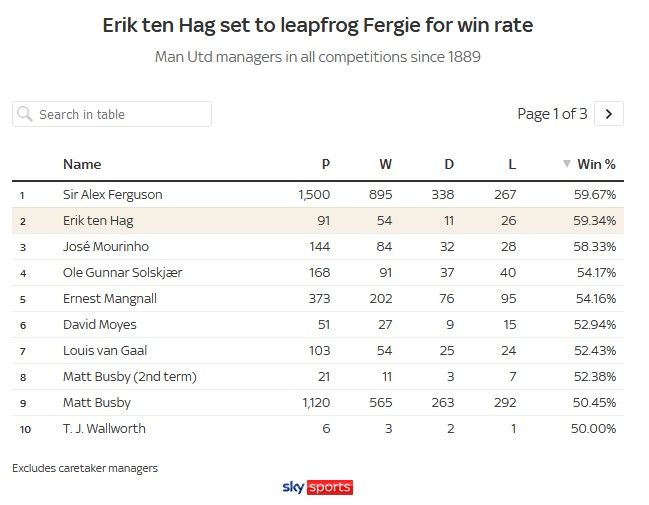
Task: Sort by the L (losses) column
Action: tap(510, 164)
